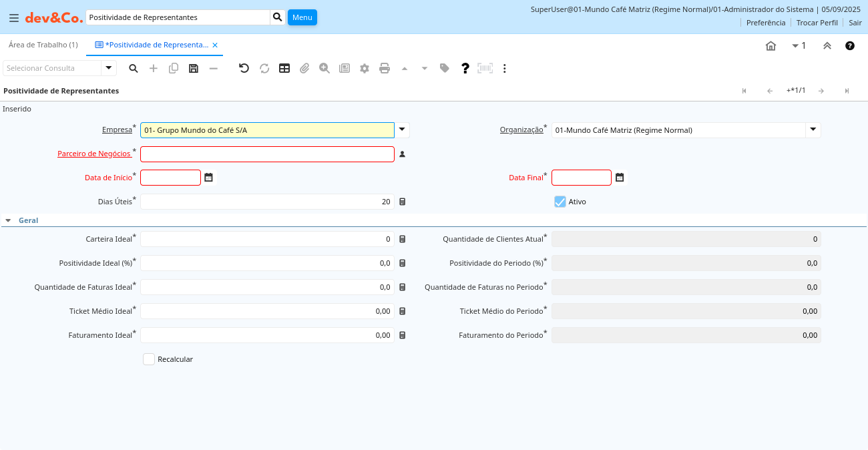Uncheck the Ativo checkbox
The image size is (868, 450).
click(x=560, y=202)
